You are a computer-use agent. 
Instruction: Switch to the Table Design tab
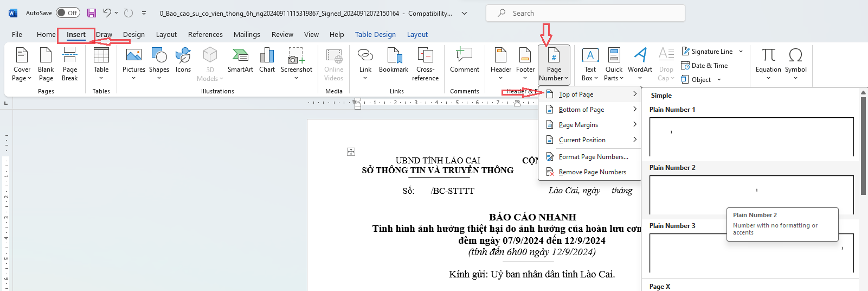click(x=375, y=34)
